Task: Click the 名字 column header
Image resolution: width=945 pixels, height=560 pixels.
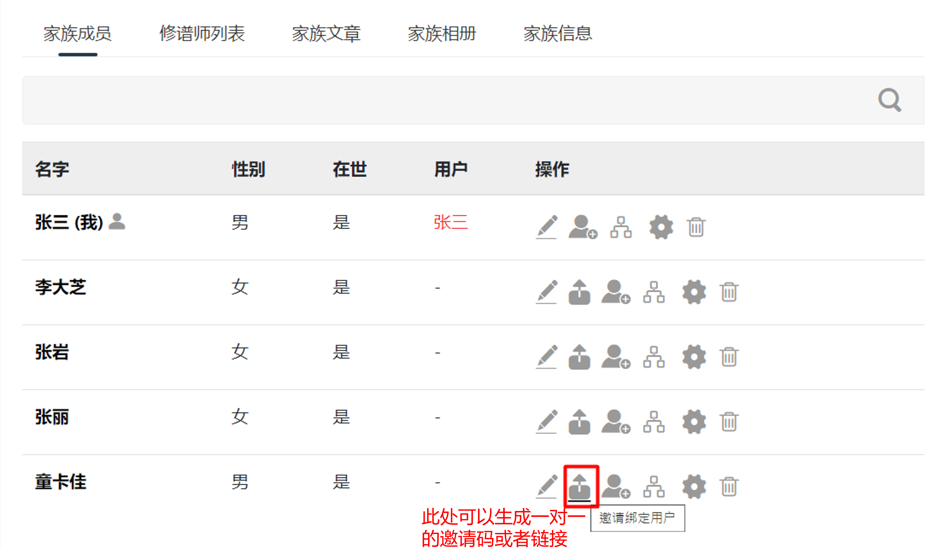Action: point(52,169)
